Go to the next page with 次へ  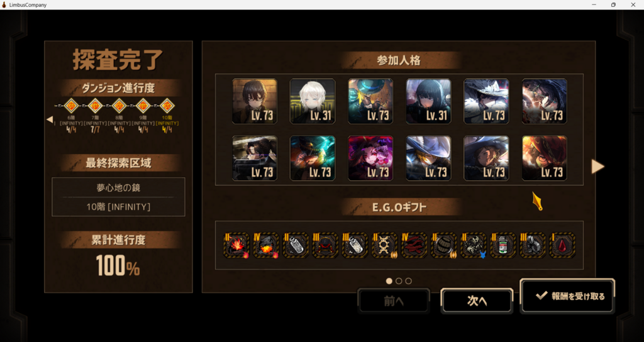click(x=477, y=301)
